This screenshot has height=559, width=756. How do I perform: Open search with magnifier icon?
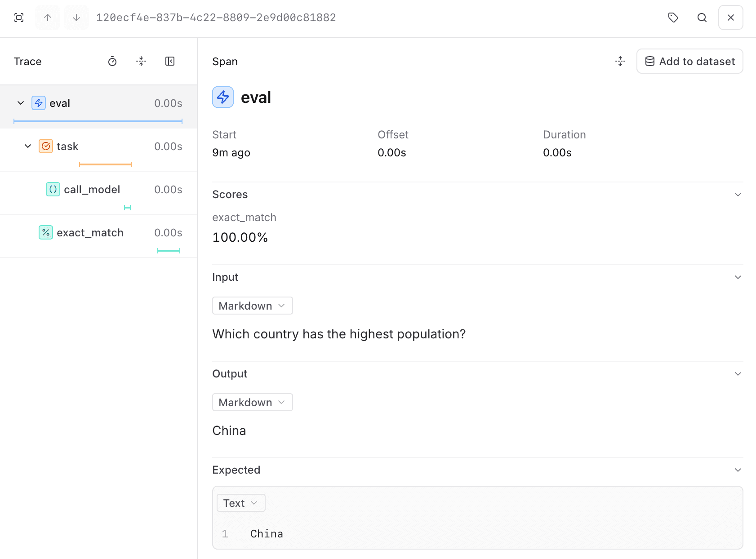pos(702,18)
